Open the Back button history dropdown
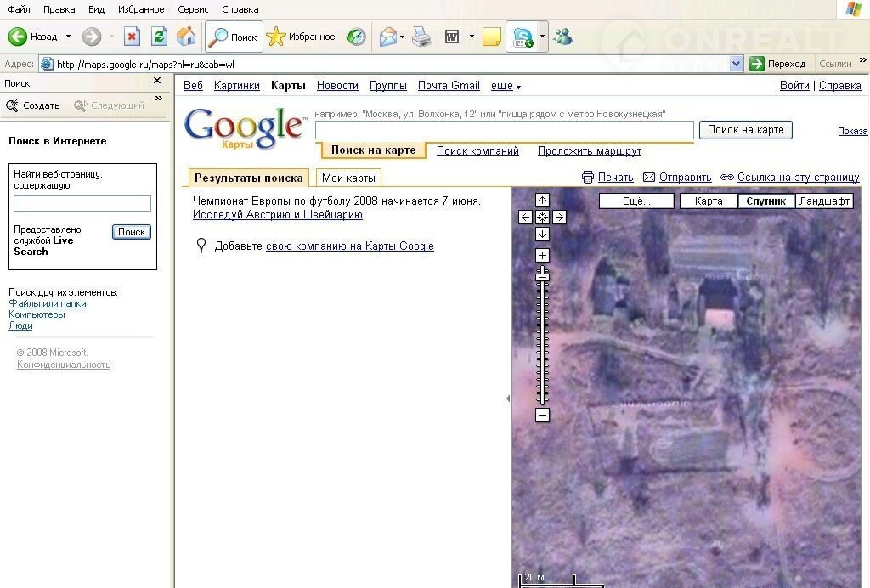 pyautogui.click(x=69, y=37)
